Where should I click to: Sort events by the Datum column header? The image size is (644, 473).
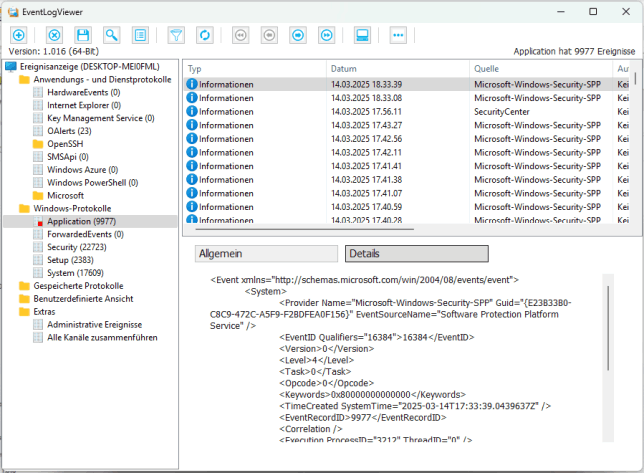tap(397, 68)
